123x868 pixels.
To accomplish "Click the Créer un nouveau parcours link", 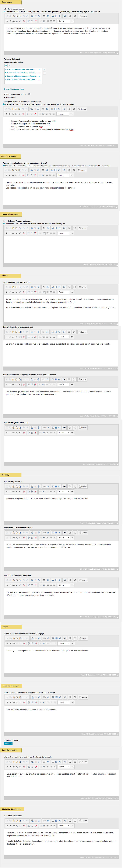I will [14, 89].
